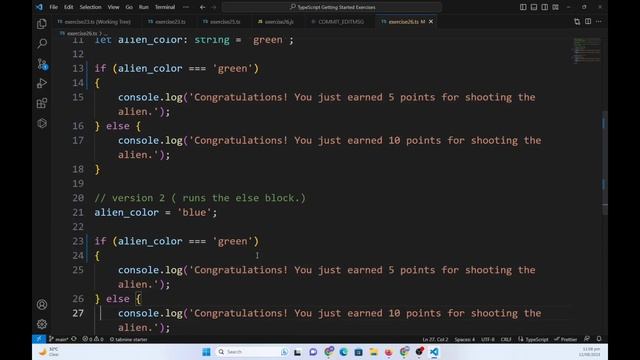640x360 pixels.
Task: Switch to the exercise25.ts tab
Action: tap(222, 22)
